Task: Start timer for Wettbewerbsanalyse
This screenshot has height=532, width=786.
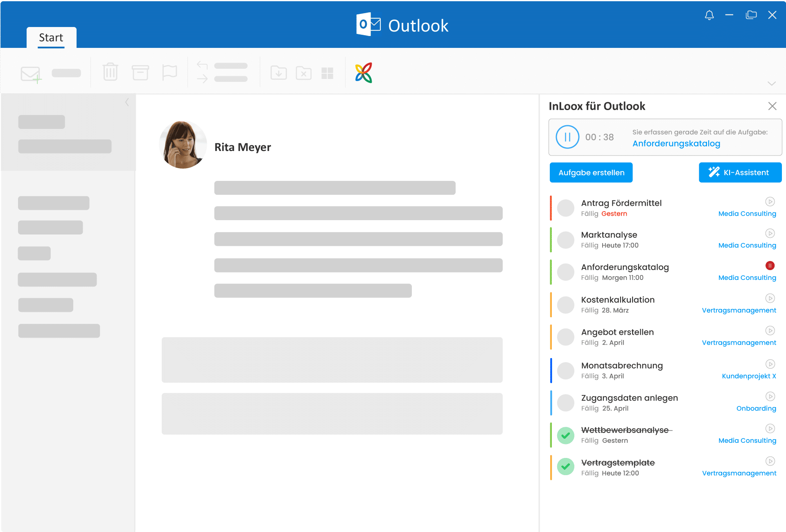Action: click(770, 428)
